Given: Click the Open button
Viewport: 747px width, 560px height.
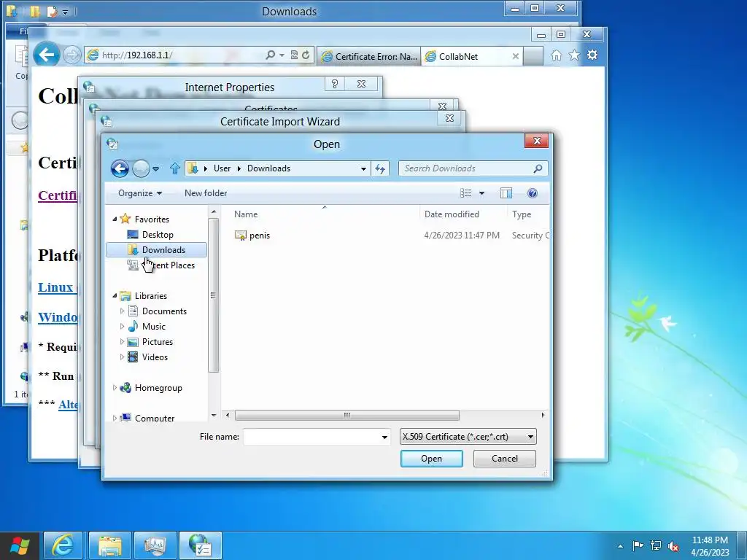Looking at the screenshot, I should point(432,459).
